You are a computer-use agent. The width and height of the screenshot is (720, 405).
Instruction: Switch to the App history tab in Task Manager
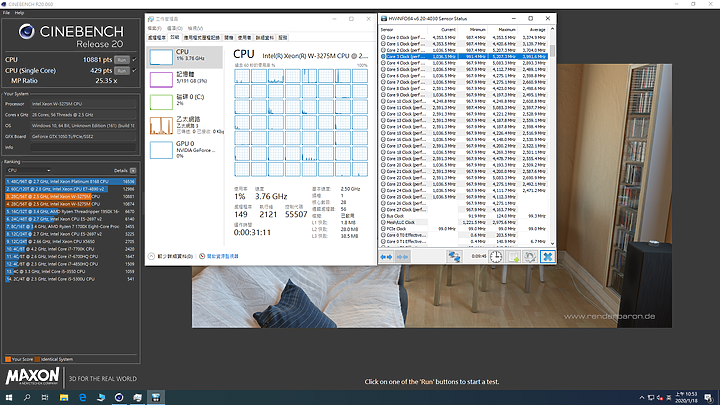coord(202,38)
